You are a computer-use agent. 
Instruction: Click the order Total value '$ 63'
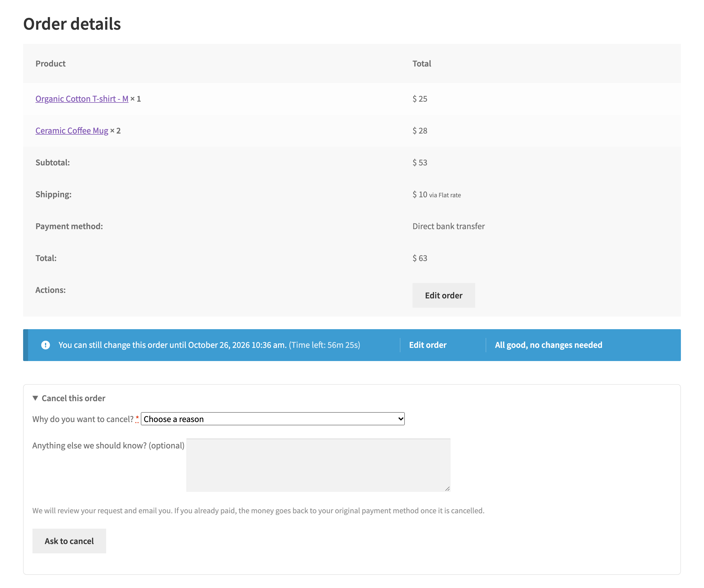[420, 258]
